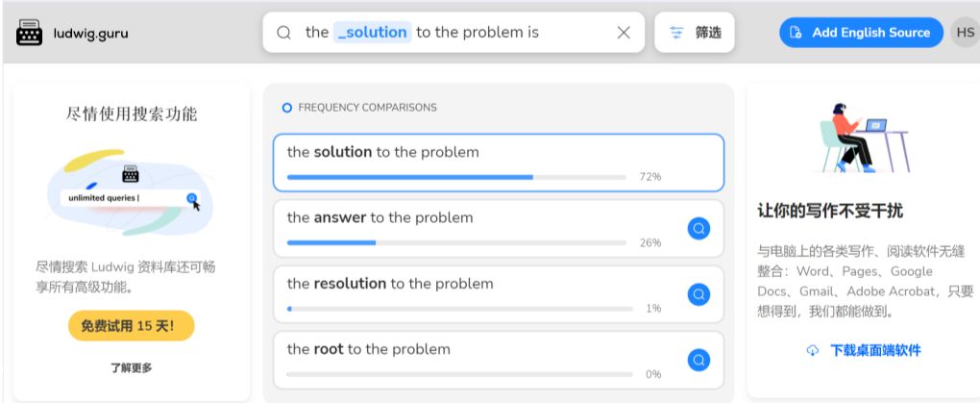The height and width of the screenshot is (403, 980).
Task: Click the highlighted _solution token in query
Action: (x=372, y=33)
